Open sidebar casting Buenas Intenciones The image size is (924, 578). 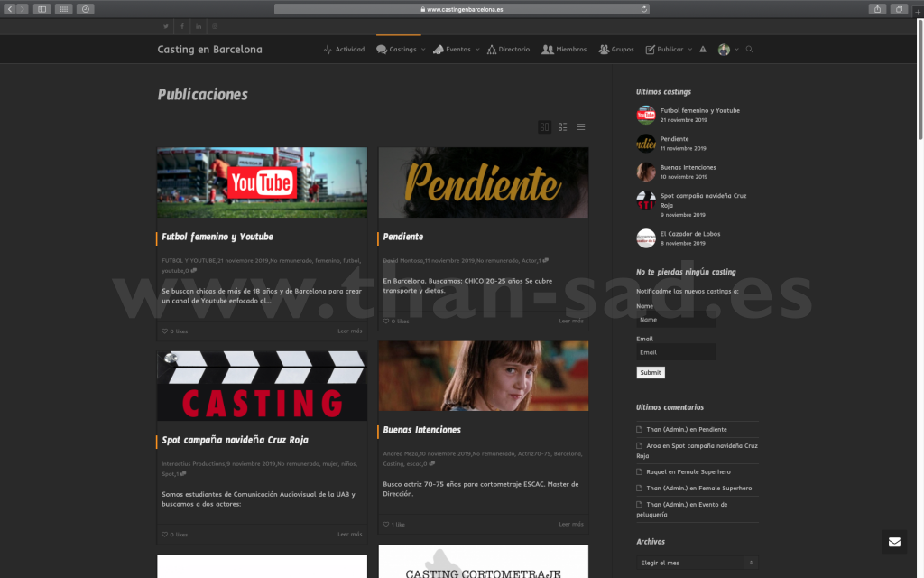[688, 167]
